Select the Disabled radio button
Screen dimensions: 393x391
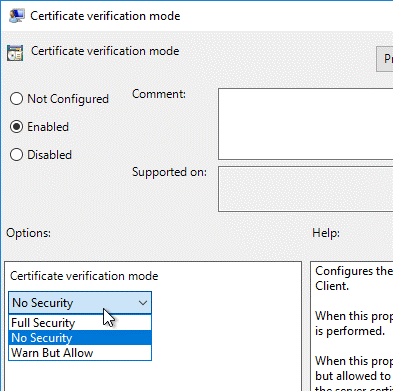[x=16, y=155]
